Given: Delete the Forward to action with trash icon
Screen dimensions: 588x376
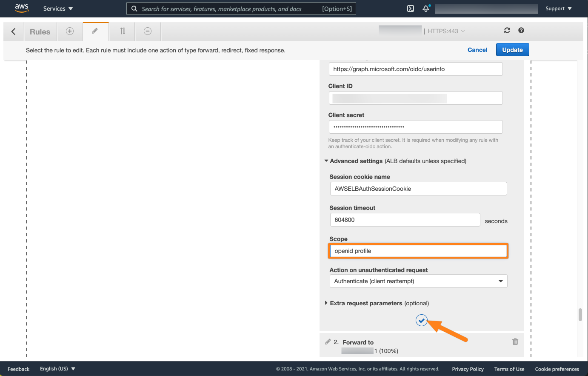Looking at the screenshot, I should coord(515,342).
